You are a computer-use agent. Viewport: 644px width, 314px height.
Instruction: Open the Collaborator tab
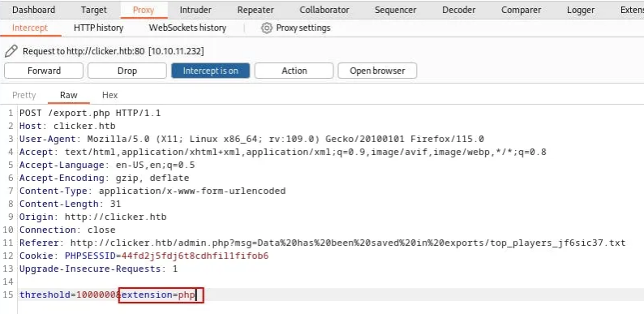tap(324, 10)
